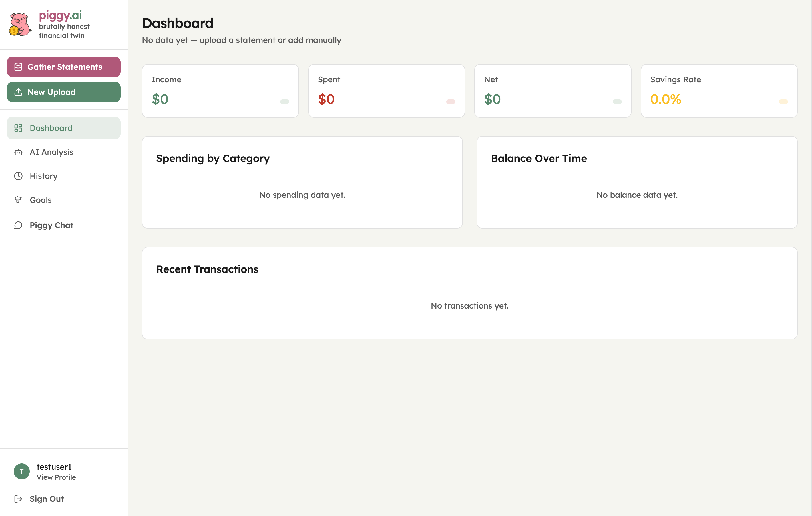Click the piggy.ai pig logo

pyautogui.click(x=20, y=25)
